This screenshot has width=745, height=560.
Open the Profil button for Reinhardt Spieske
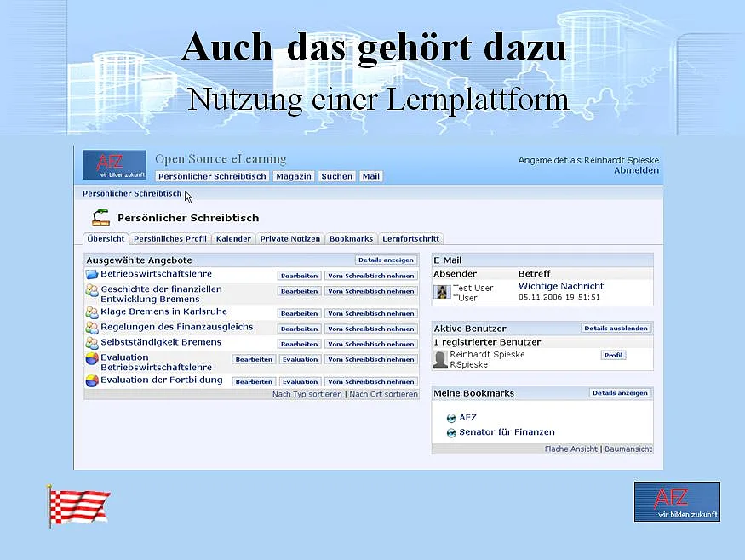click(613, 355)
